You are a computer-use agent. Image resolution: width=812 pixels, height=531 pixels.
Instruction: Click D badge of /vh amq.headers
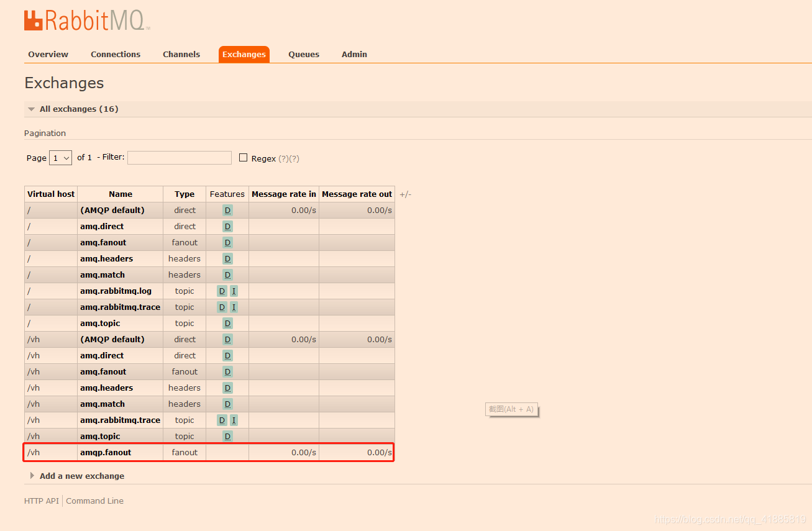point(227,388)
